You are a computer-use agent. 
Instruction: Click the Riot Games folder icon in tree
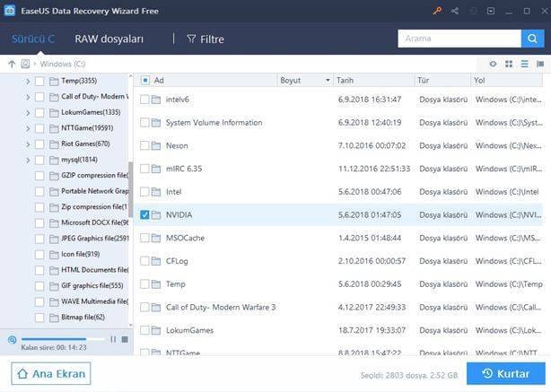(54, 144)
